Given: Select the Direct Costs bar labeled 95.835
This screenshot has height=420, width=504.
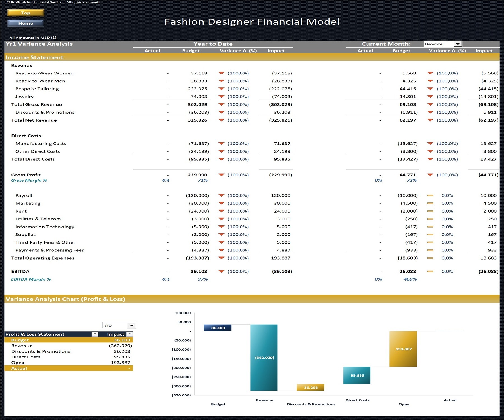Looking at the screenshot, I should pos(357,375).
